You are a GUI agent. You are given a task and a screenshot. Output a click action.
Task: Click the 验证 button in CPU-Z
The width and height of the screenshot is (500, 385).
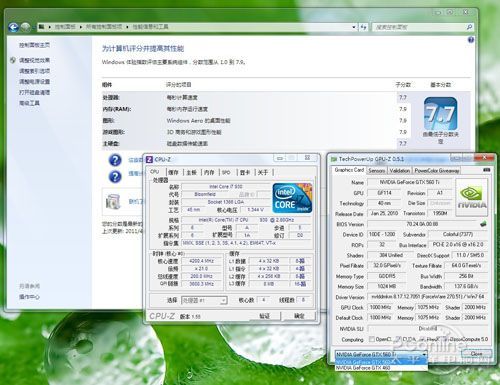point(264,316)
